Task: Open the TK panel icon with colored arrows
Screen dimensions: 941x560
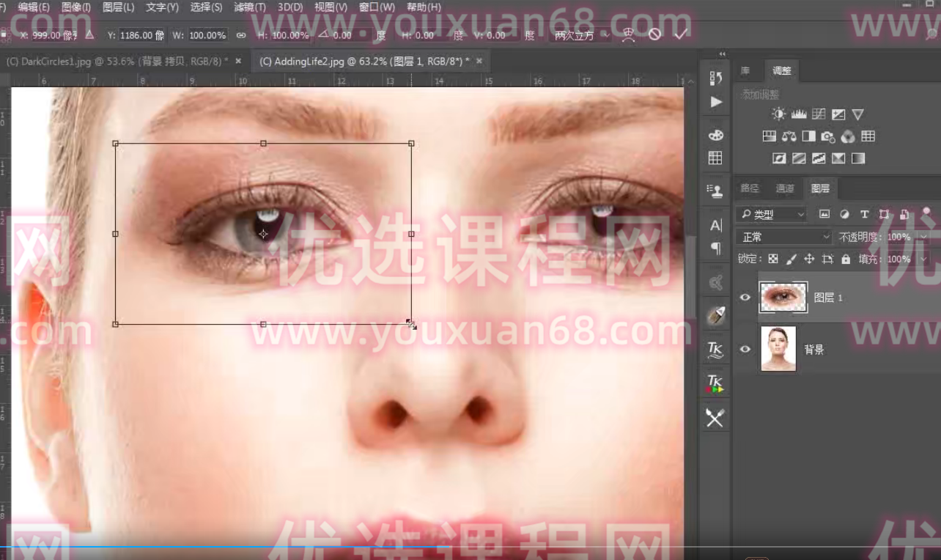Action: (x=715, y=383)
